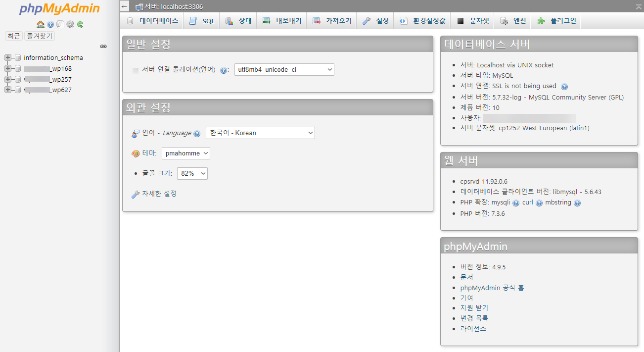The width and height of the screenshot is (644, 352).
Task: Switch to the 플러그인 tab
Action: click(x=556, y=21)
